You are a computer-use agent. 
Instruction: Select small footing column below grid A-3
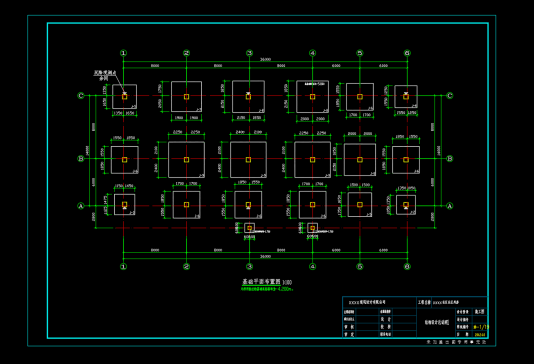[x=249, y=228]
